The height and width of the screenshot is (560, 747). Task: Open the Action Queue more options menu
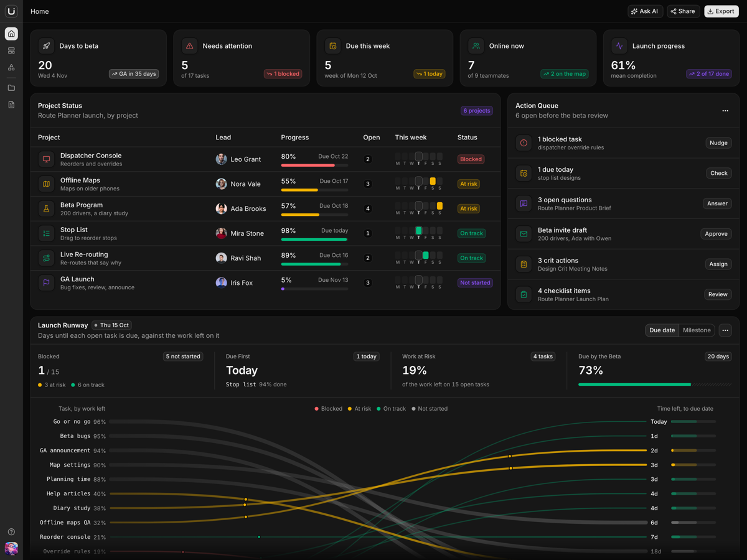point(725,111)
